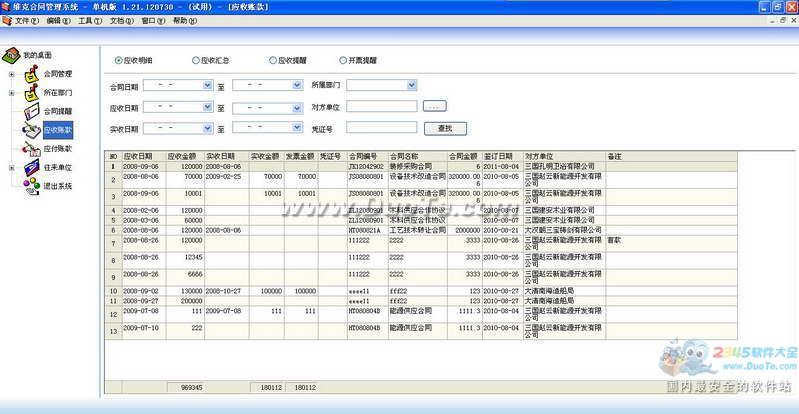The image size is (799, 414).
Task: Open the 工具 menu
Action: (x=90, y=21)
